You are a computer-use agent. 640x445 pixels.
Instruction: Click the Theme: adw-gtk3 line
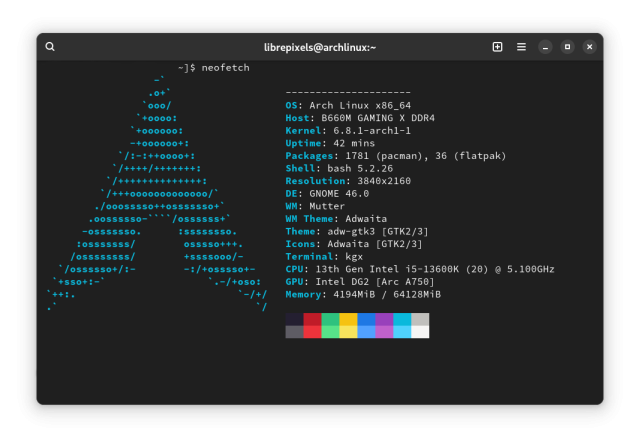pyautogui.click(x=357, y=231)
